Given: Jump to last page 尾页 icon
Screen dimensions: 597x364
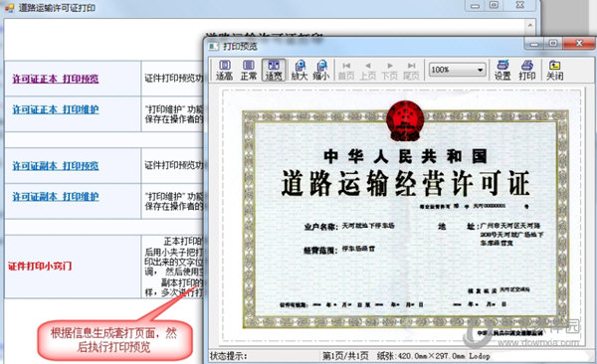Looking at the screenshot, I should pos(411,71).
